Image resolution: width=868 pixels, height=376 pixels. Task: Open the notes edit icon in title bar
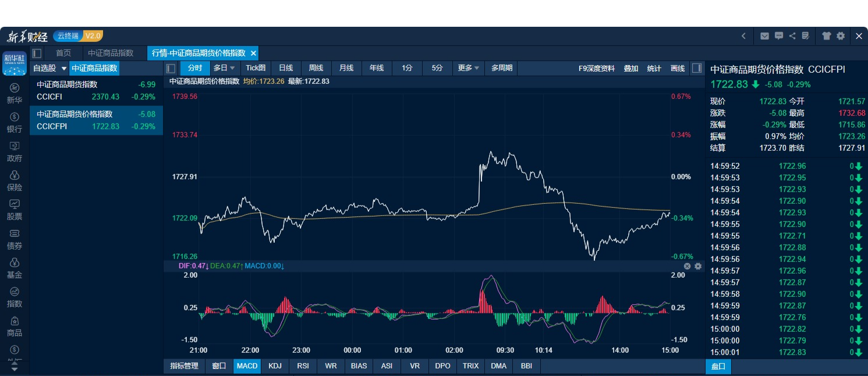(806, 36)
